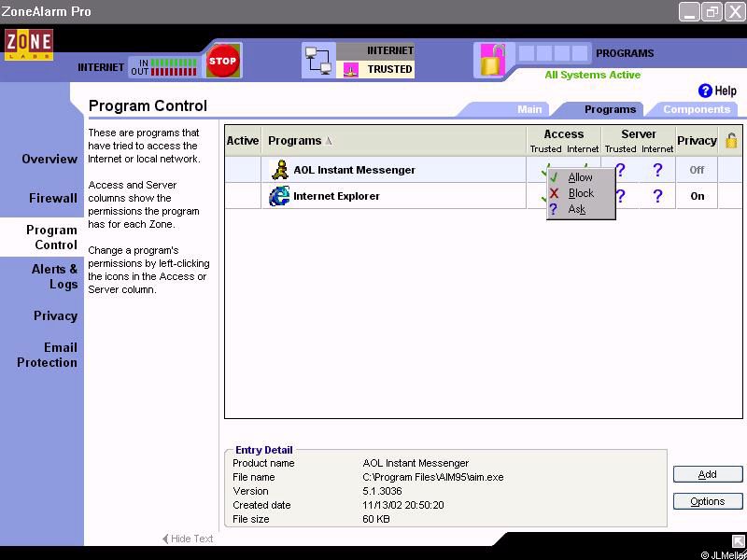Click the Privacy column header
Screen dimensions: 747x560
tap(697, 141)
